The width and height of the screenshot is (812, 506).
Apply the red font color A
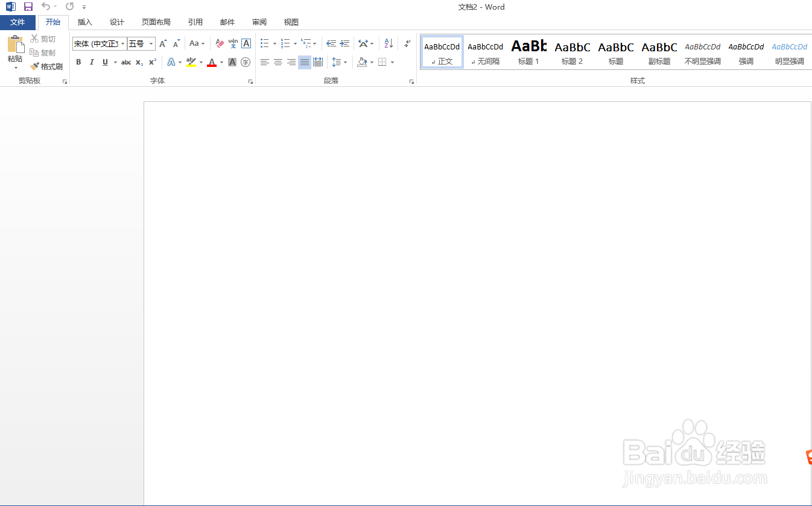click(x=212, y=62)
